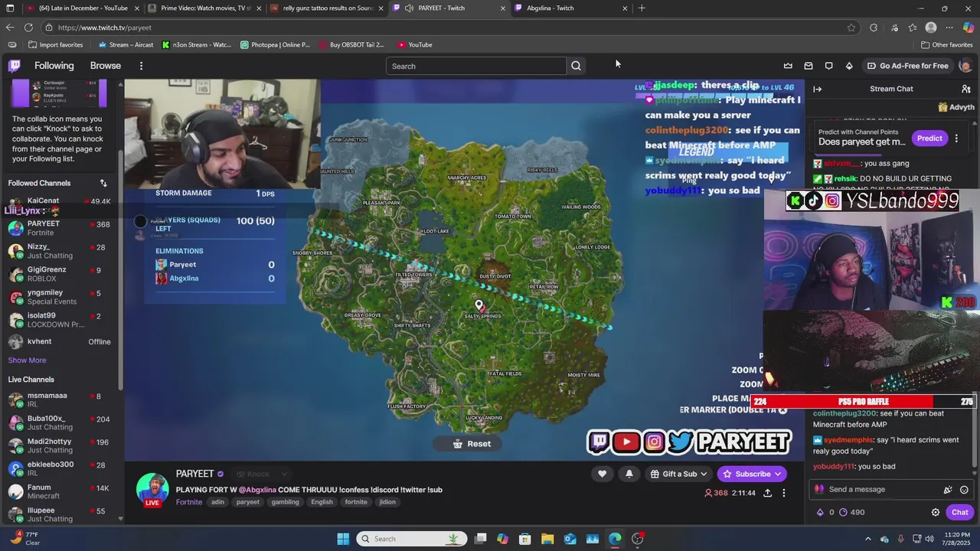Follow PARYEET with the heart button
980x551 pixels.
[x=603, y=474]
